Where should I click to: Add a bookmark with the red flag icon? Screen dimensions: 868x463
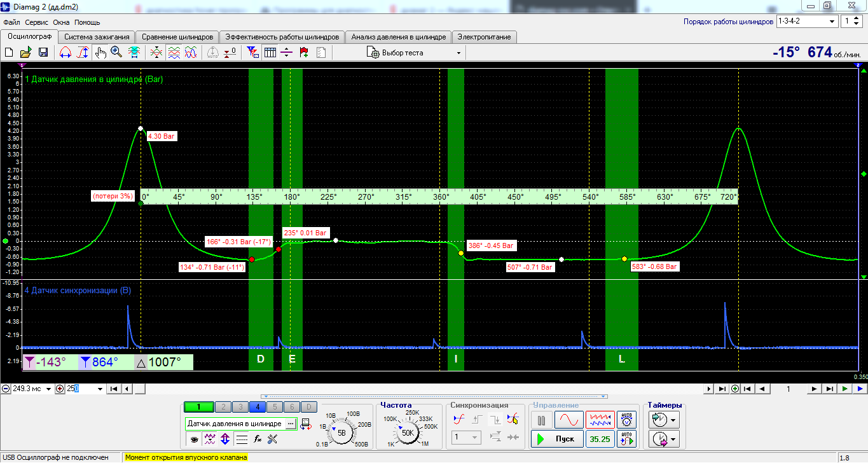coord(304,53)
